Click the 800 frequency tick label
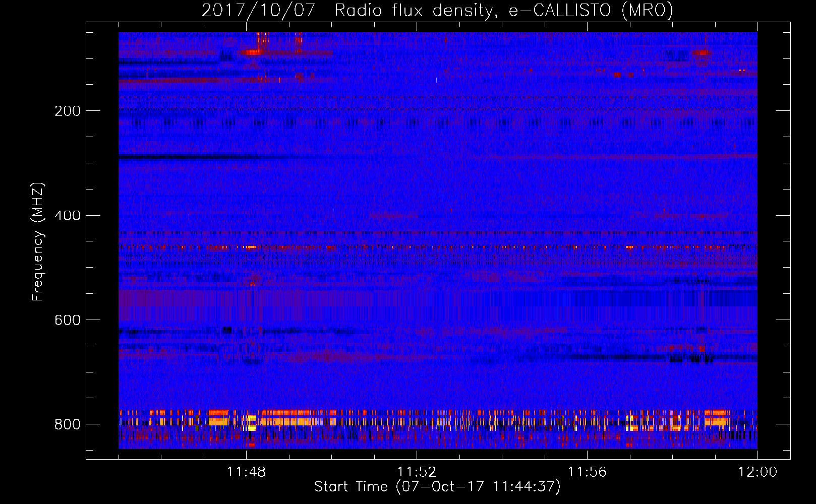816x504 pixels. tap(68, 424)
